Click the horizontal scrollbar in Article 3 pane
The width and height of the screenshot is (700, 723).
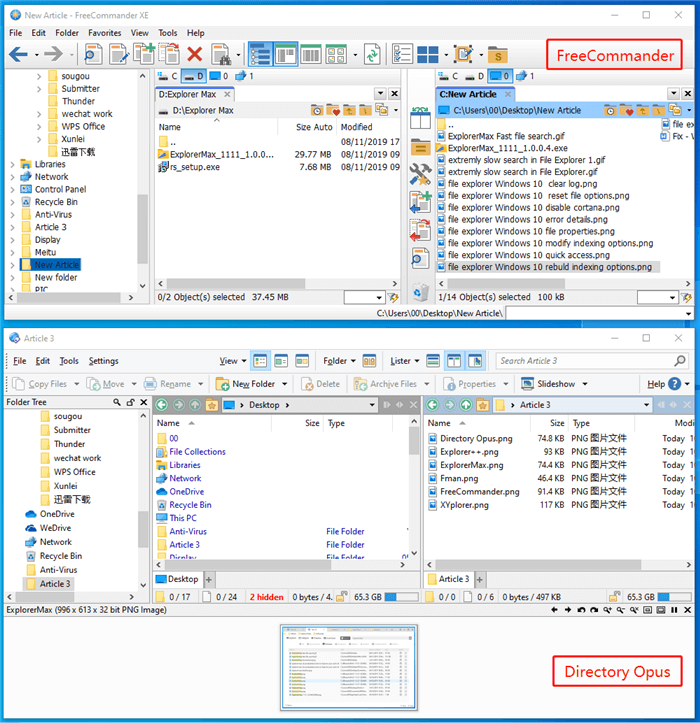pyautogui.click(x=537, y=564)
